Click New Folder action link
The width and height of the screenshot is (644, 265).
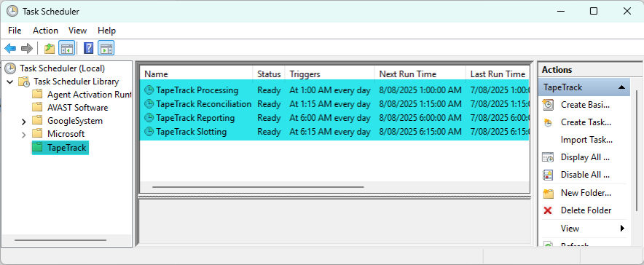coord(586,193)
